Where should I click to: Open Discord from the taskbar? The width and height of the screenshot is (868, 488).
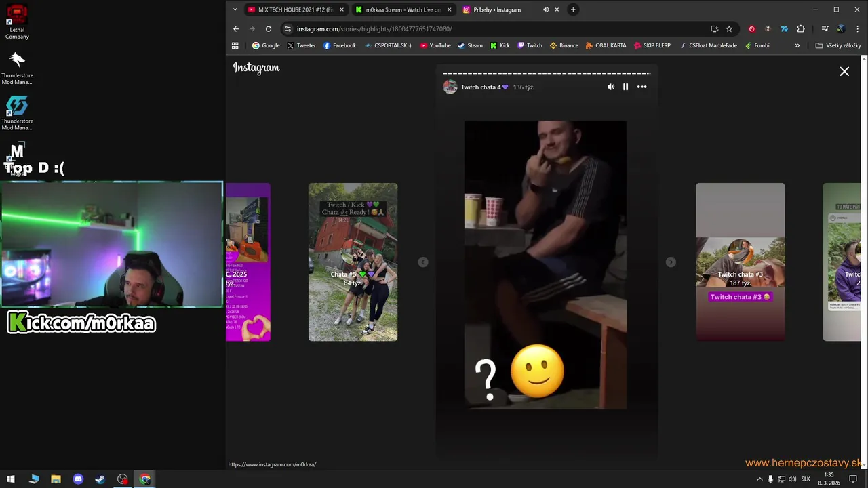(x=78, y=479)
